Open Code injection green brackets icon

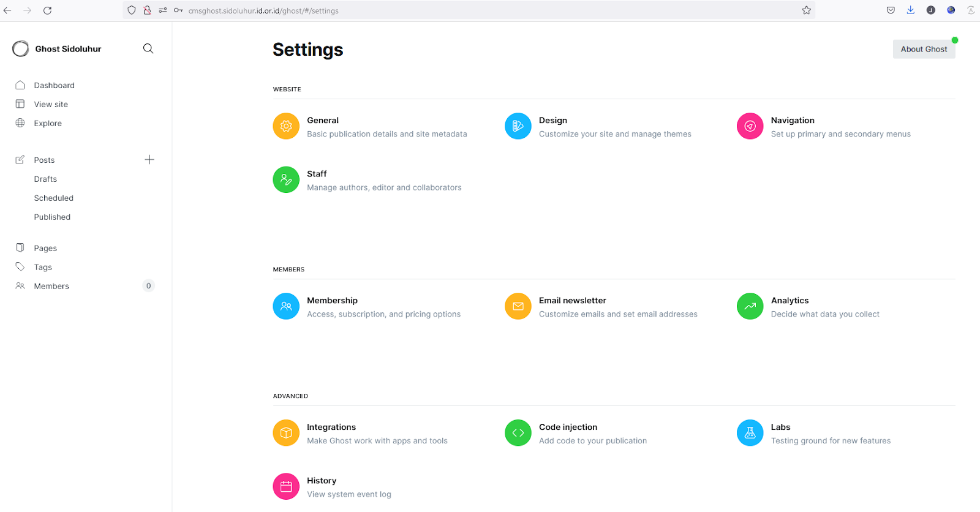pos(518,433)
